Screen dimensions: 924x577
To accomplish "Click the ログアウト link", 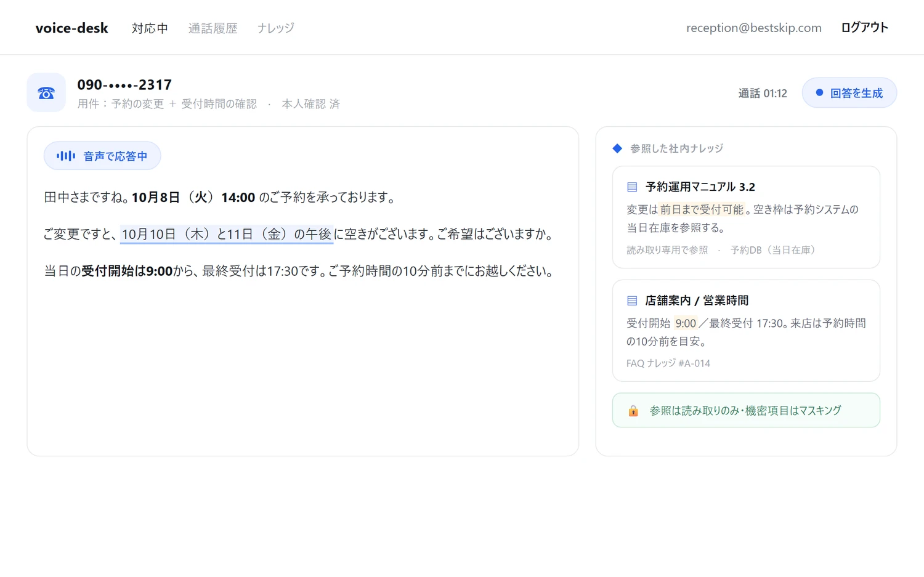I will (864, 28).
